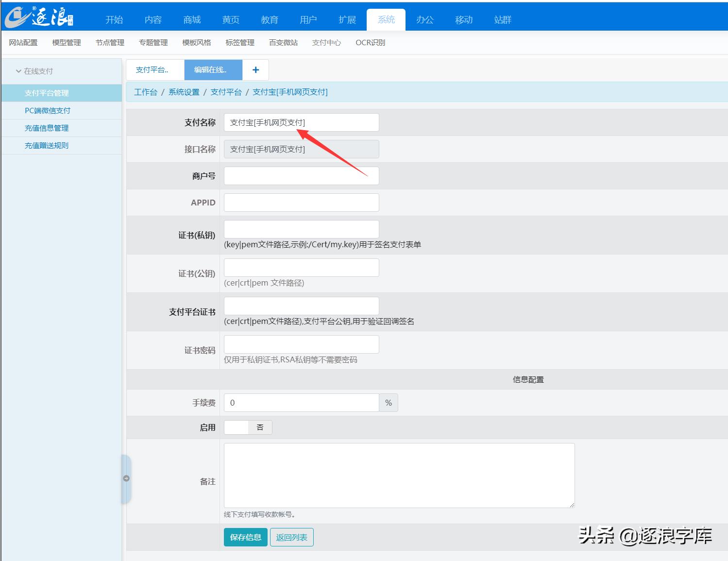Open the 用户 menu
728x561 pixels.
click(x=308, y=19)
